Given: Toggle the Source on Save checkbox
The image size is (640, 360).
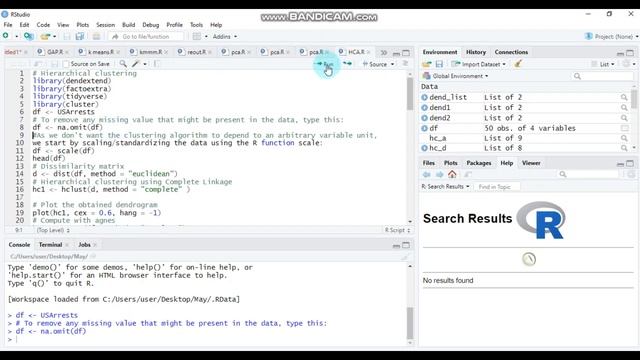Looking at the screenshot, I should [66, 64].
